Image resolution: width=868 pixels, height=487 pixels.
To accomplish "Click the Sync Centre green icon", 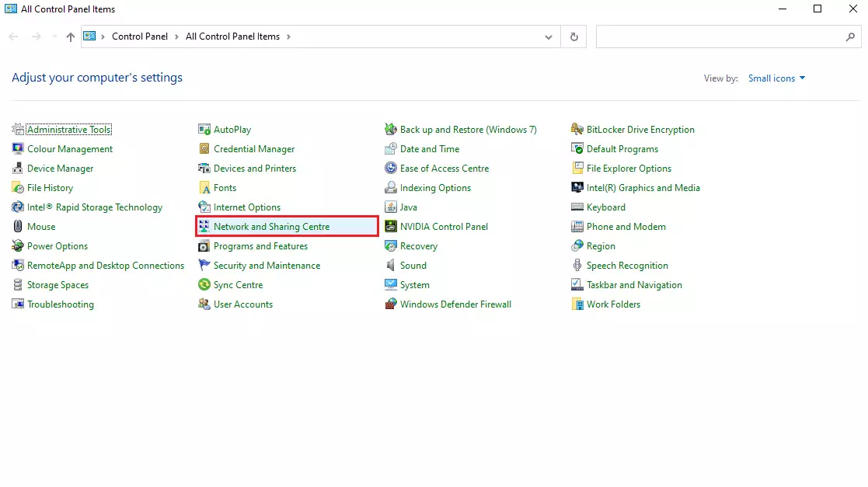I will coord(204,285).
